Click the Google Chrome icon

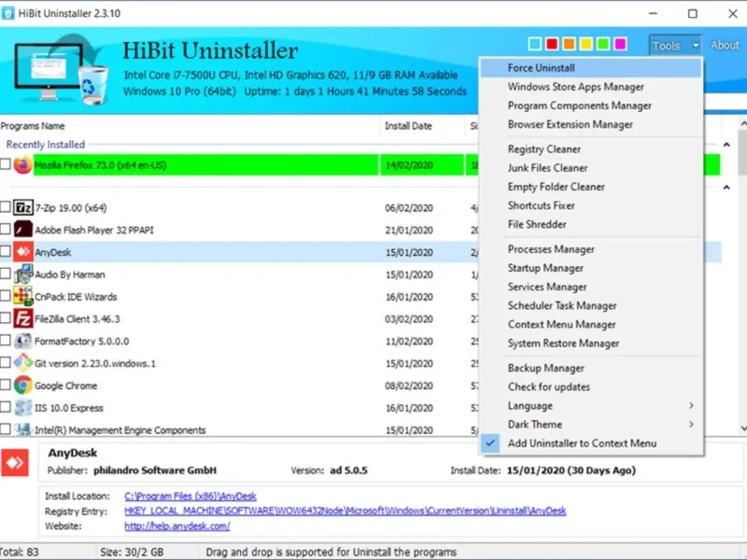coord(22,385)
